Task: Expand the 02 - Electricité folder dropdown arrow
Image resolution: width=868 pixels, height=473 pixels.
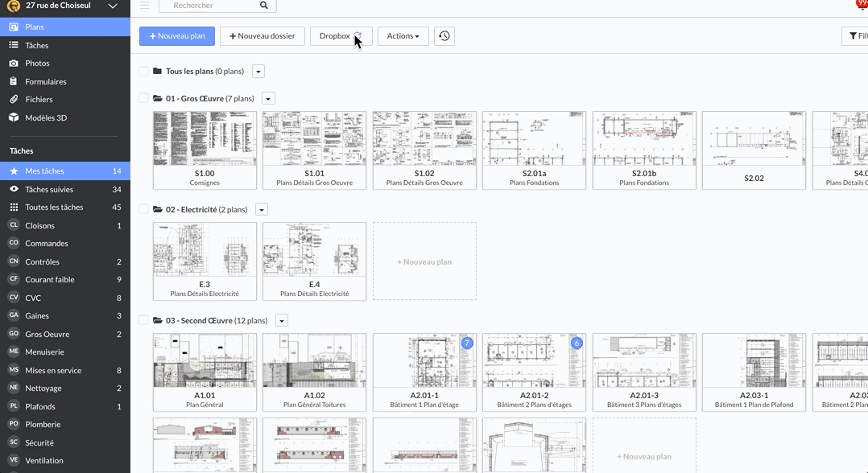Action: coord(262,210)
